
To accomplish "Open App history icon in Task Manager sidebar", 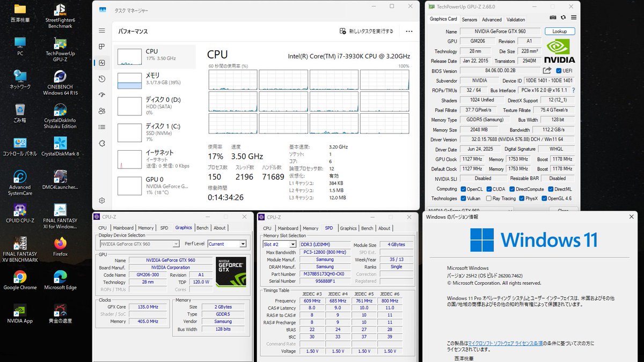I will click(x=102, y=79).
